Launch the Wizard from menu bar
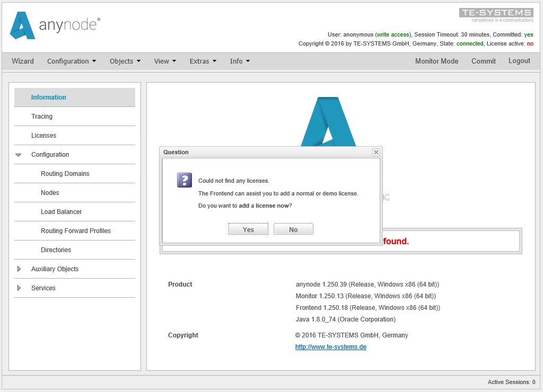The width and height of the screenshot is (543, 392). coord(23,61)
